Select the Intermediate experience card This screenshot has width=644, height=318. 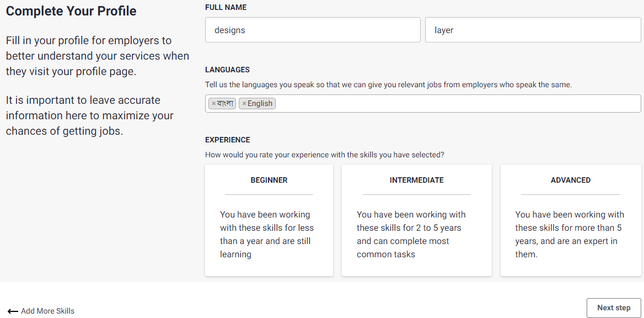click(x=416, y=220)
